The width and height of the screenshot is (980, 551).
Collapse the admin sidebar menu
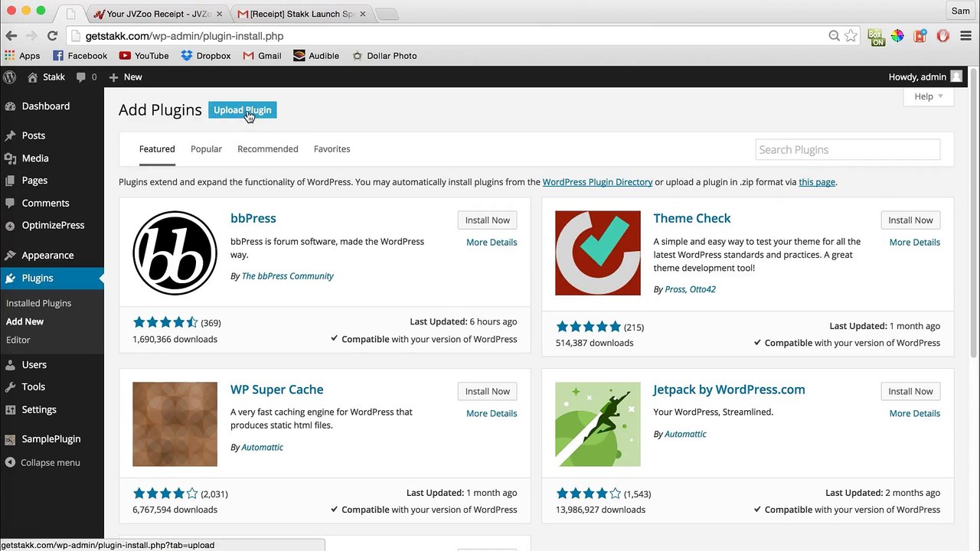pos(43,462)
